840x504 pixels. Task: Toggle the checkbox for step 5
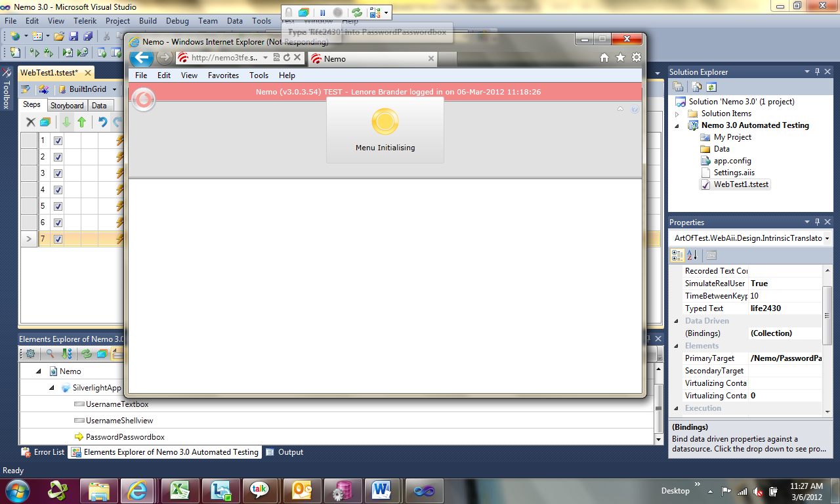(x=58, y=206)
